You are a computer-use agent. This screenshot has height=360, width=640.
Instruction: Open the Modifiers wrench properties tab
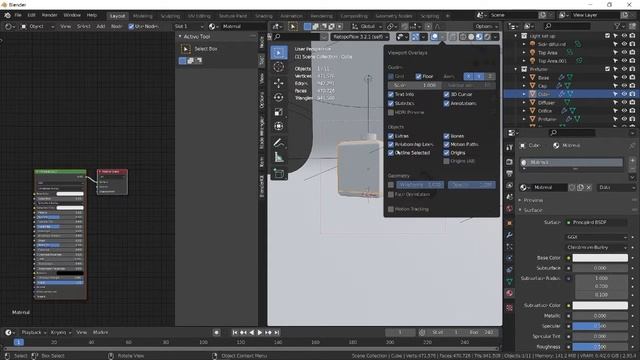[509, 235]
